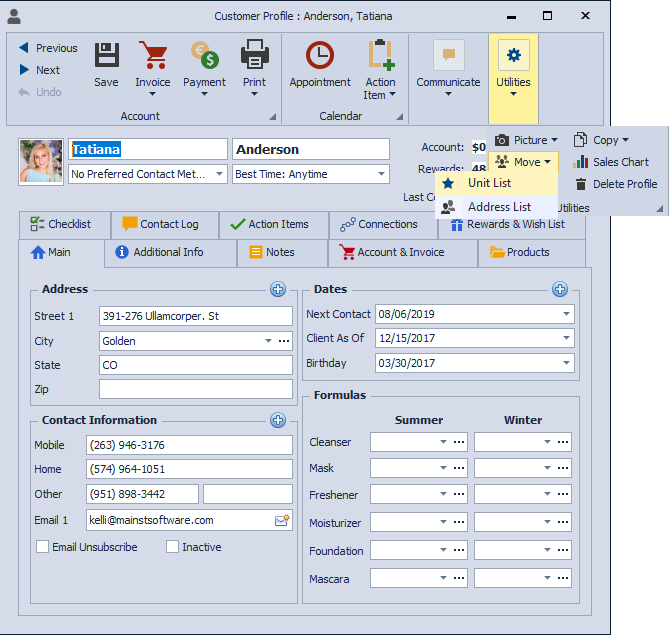Open the Connections tab
This screenshot has height=635, width=669.
[383, 224]
